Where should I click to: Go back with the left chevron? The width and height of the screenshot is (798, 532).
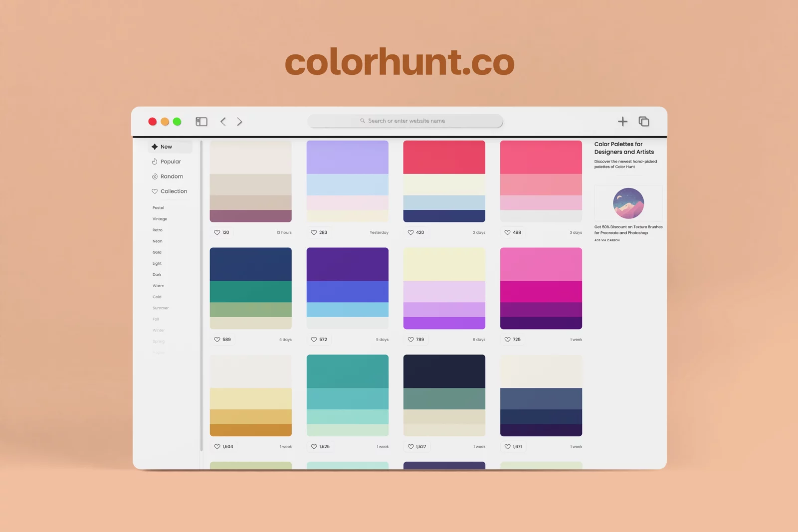point(223,122)
